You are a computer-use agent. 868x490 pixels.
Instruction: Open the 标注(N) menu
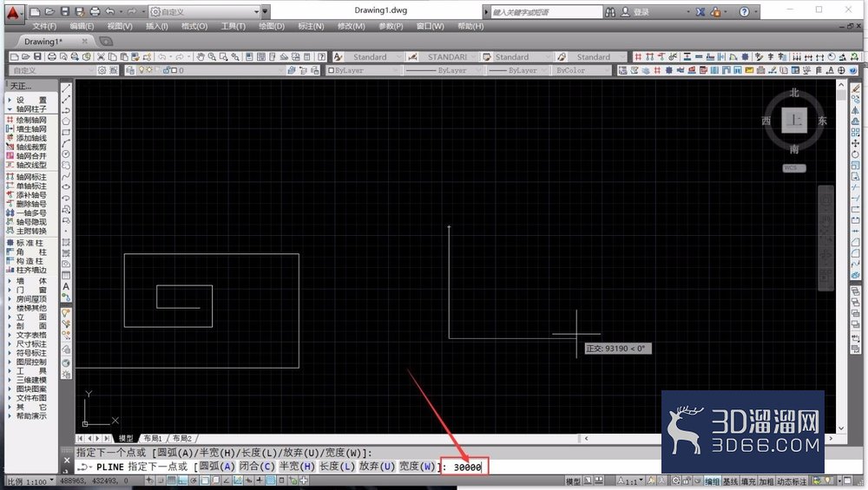click(311, 26)
